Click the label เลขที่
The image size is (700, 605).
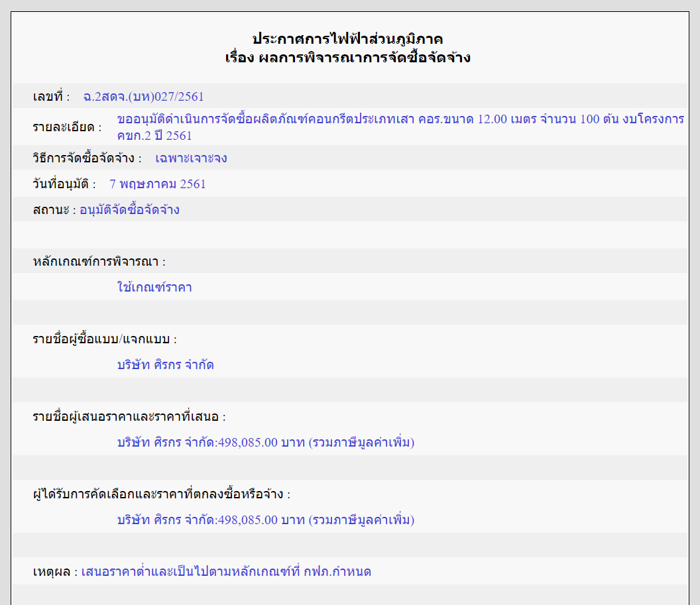pos(51,96)
